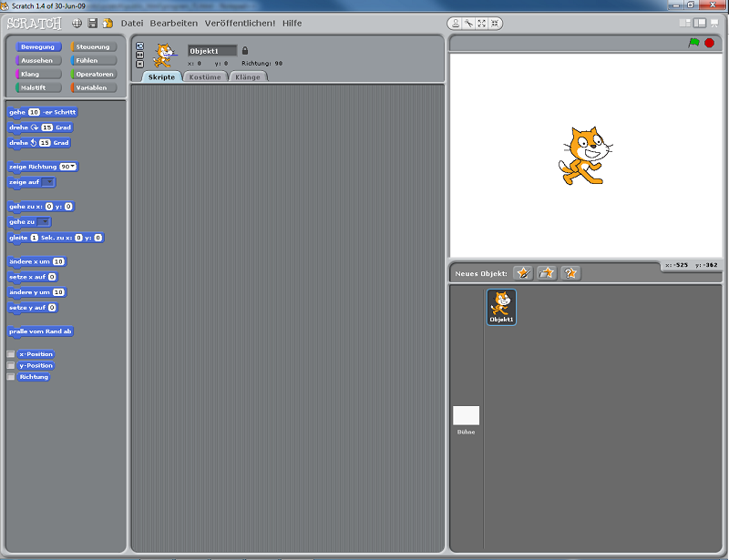Select the Variablen block category
The height and width of the screenshot is (560, 729).
pos(94,87)
